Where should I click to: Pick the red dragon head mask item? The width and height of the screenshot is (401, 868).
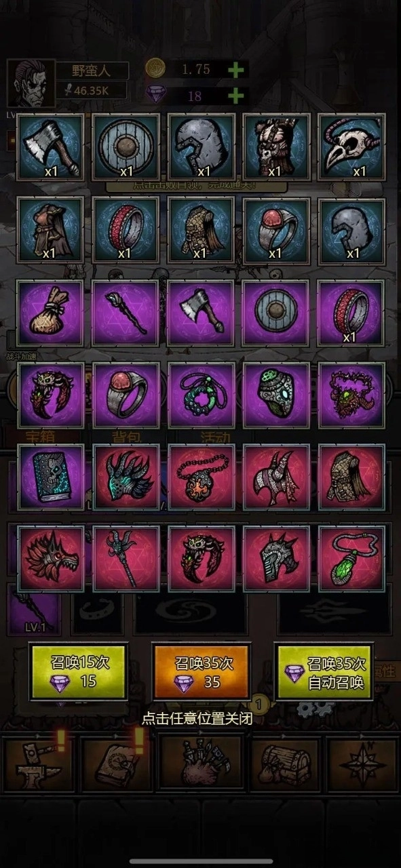coord(50,559)
